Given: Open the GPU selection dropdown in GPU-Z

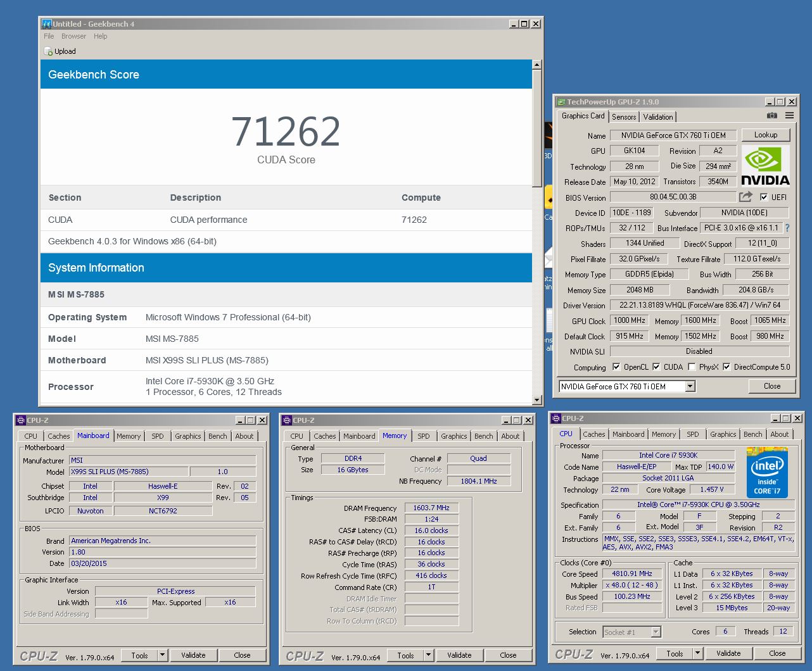Looking at the screenshot, I should coord(690,386).
